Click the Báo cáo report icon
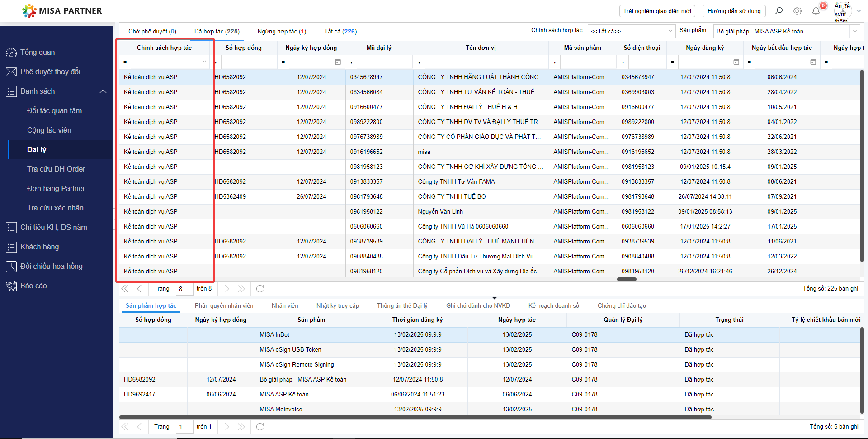868x439 pixels. [x=11, y=286]
